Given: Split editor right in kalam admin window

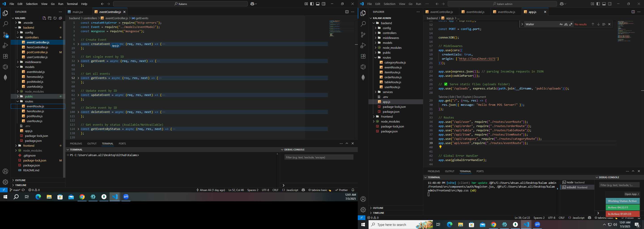Looking at the screenshot, I should 633,12.
